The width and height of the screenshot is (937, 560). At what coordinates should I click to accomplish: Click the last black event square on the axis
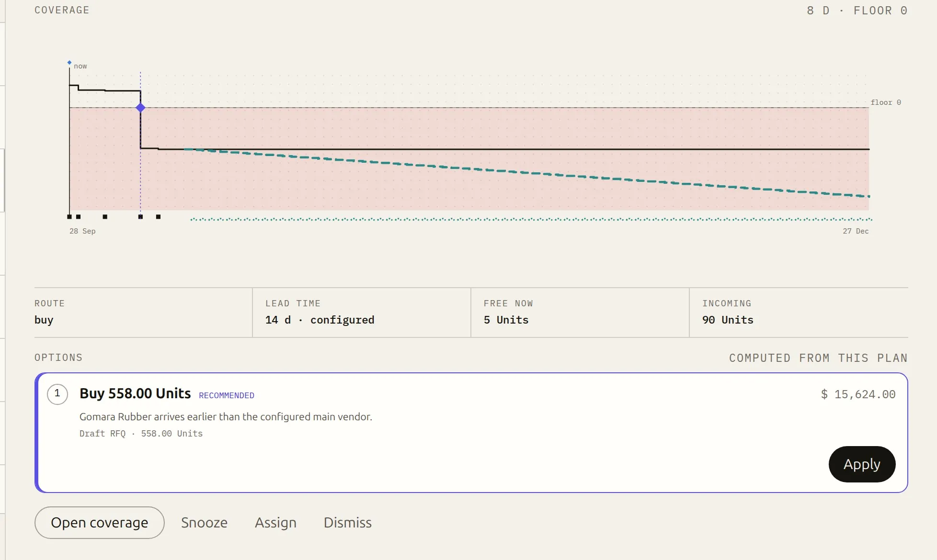click(159, 217)
